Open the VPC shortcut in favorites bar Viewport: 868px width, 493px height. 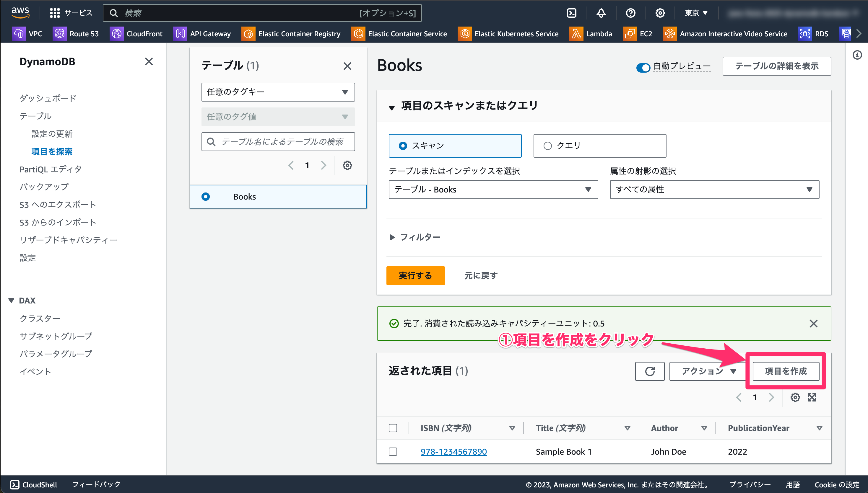pos(27,34)
